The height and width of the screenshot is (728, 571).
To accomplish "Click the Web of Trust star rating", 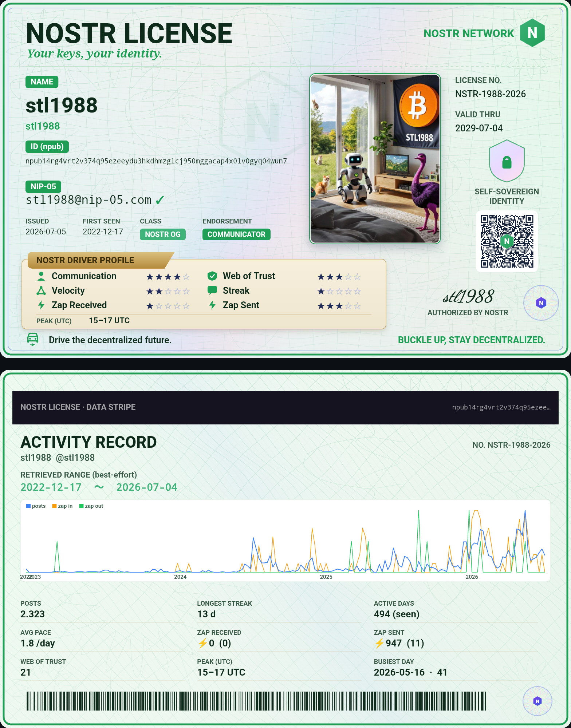I will [x=339, y=277].
